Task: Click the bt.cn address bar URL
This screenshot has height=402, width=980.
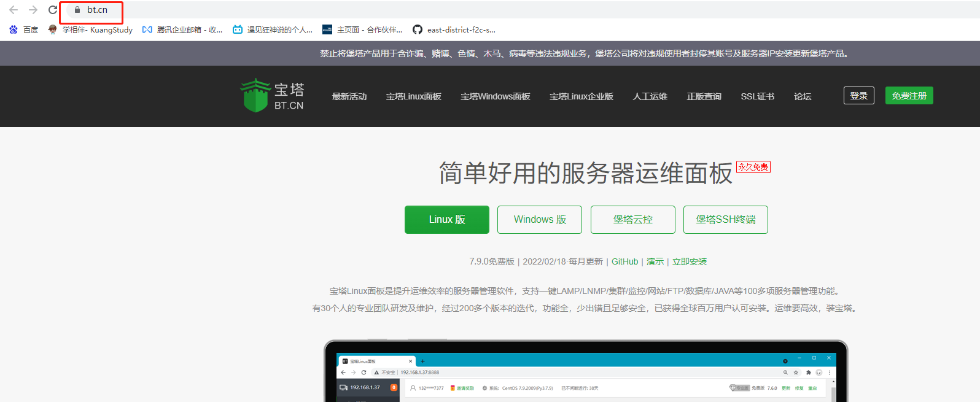Action: [97, 10]
